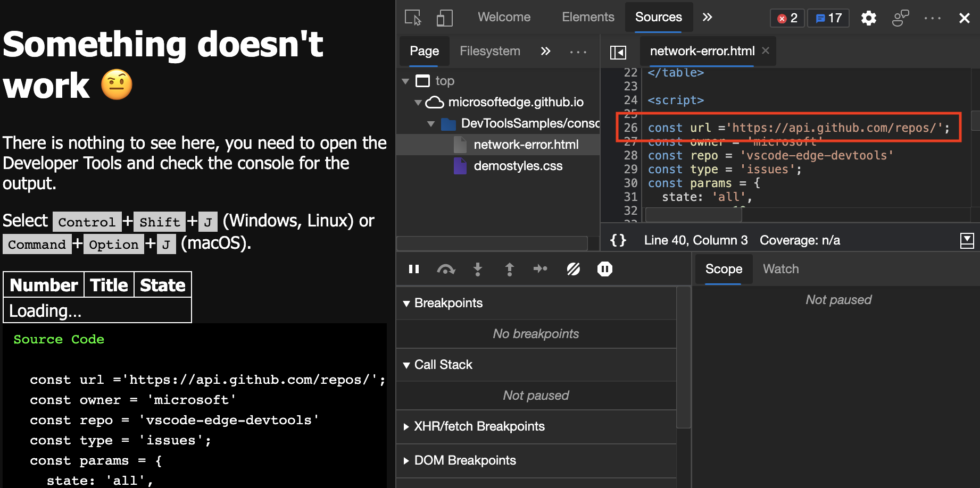This screenshot has height=488, width=980.
Task: Expand the XHR/fetch Breakpoints section
Action: [x=406, y=426]
